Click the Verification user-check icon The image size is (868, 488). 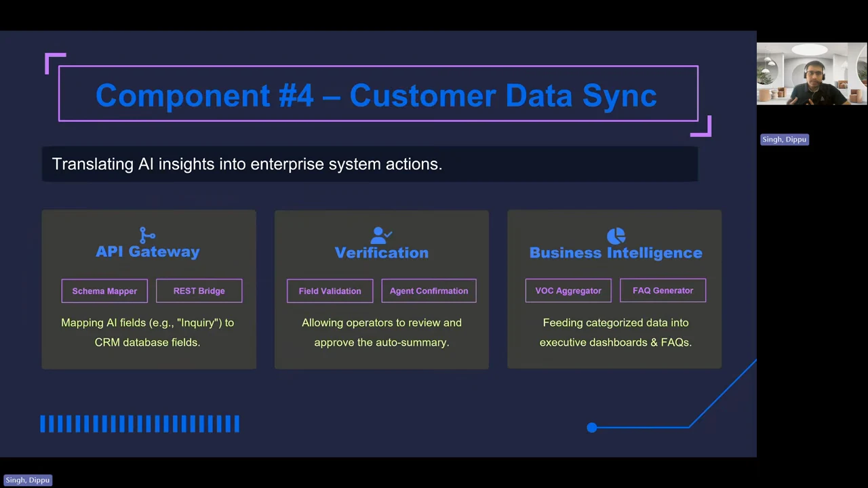pos(381,235)
